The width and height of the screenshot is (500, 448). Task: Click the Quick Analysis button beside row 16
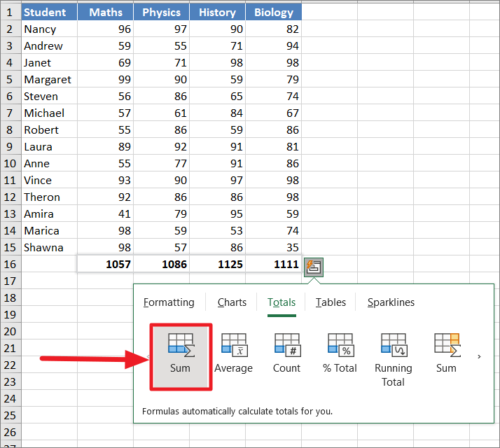point(314,267)
